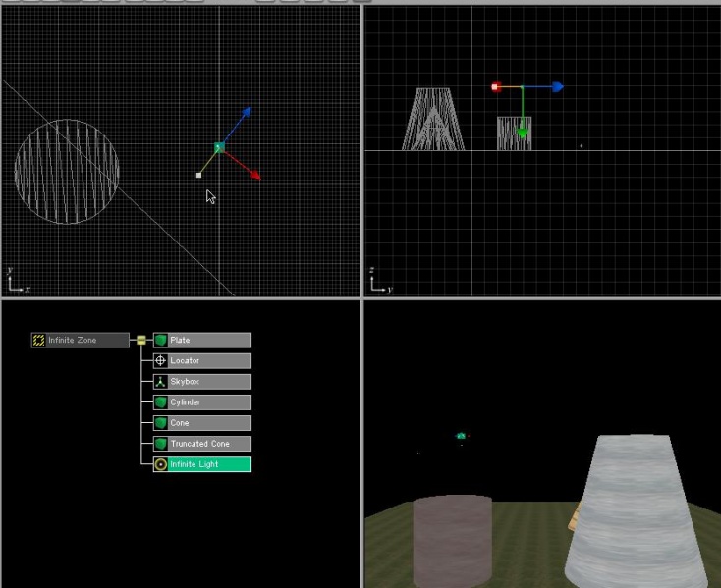Click the red square handle in side view
The image size is (721, 588).
[x=496, y=87]
